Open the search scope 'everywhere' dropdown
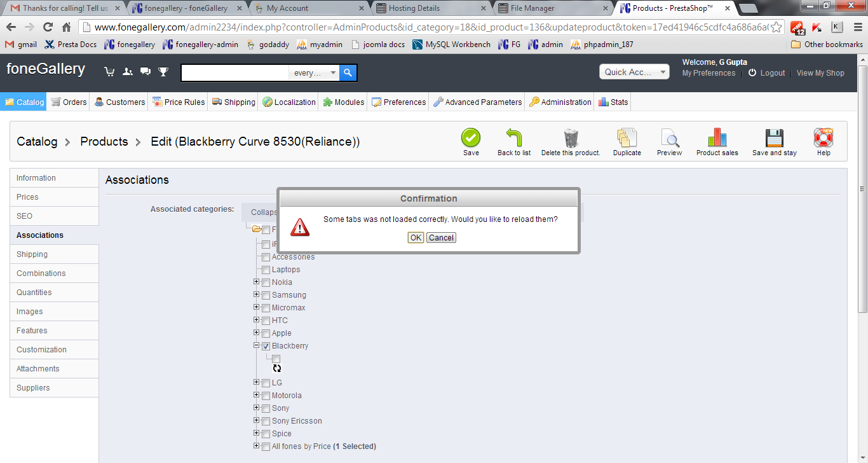 click(x=315, y=73)
